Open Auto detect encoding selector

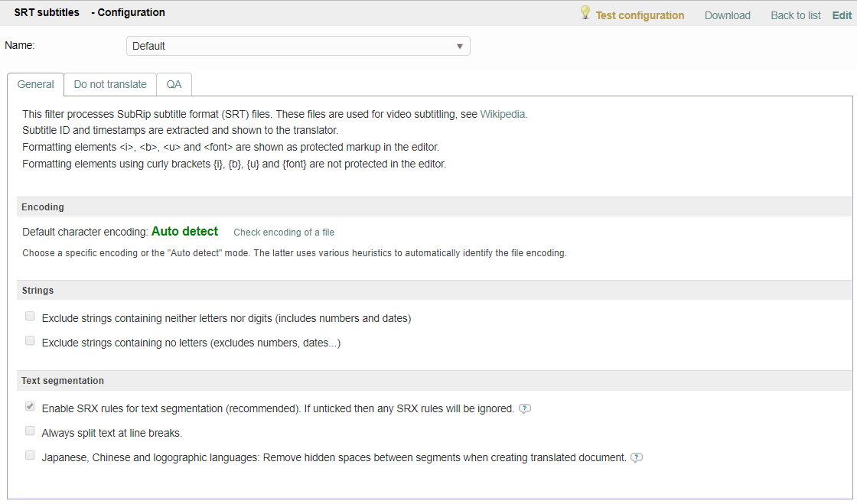pyautogui.click(x=184, y=232)
